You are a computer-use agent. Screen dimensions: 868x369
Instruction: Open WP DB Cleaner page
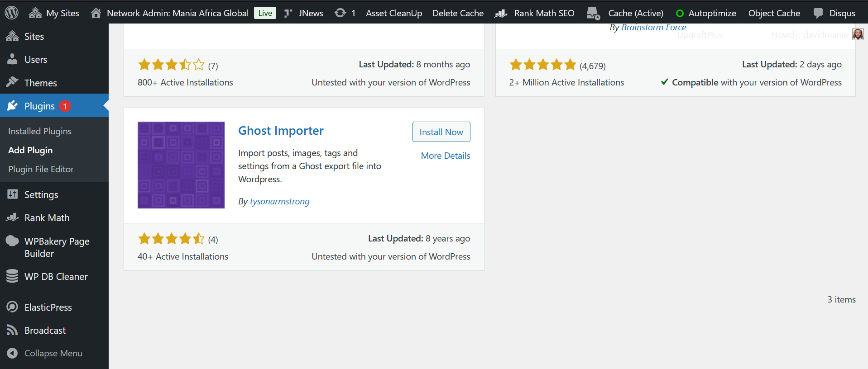[x=56, y=276]
